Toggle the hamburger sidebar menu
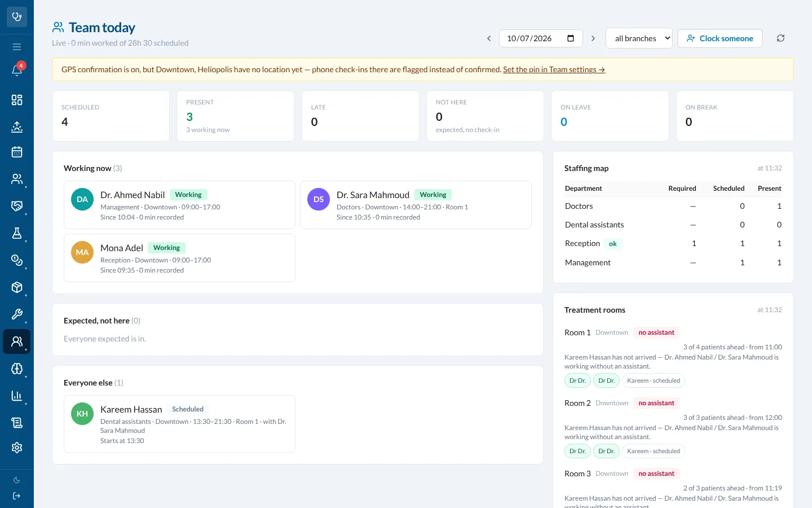This screenshot has width=812, height=508. pyautogui.click(x=17, y=47)
